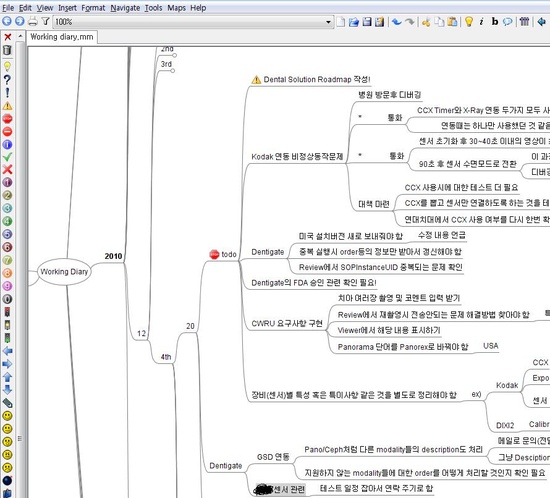This screenshot has width=550, height=498.
Task: Add the red stop sign icon from sidebar
Action: 7,119
